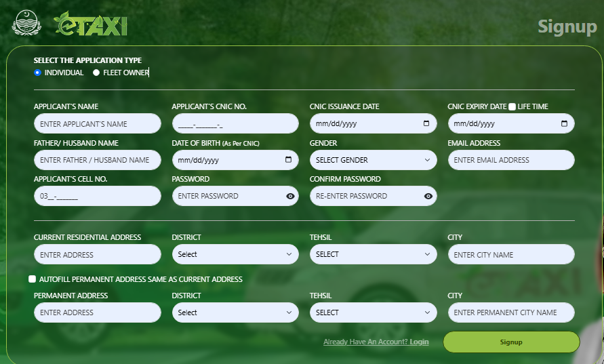
Task: Open the Select Gender dropdown
Action: point(374,160)
